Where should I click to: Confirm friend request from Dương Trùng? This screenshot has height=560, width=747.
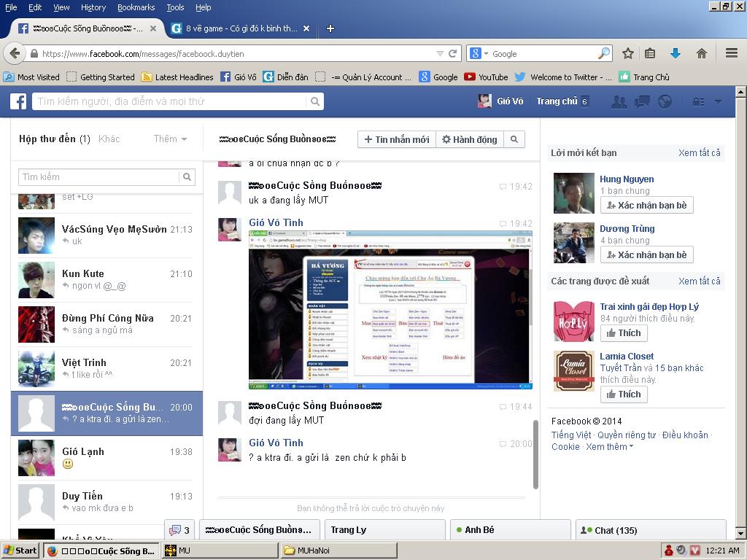pyautogui.click(x=647, y=254)
